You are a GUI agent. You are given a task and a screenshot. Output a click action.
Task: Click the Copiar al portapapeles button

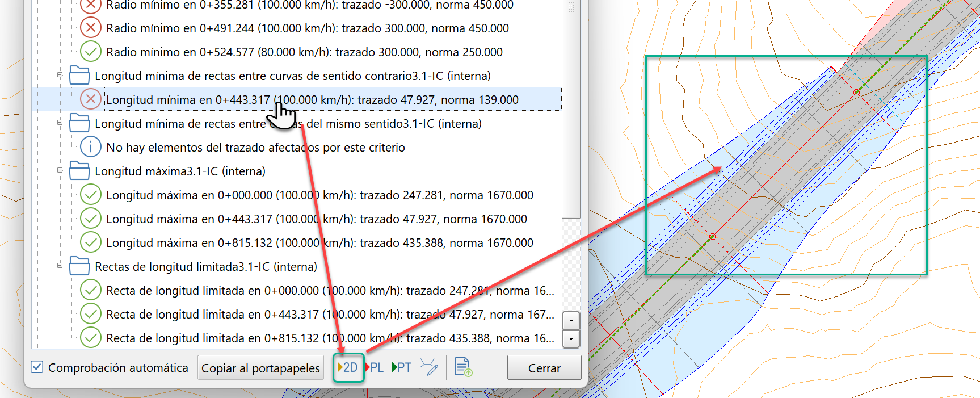pos(260,368)
